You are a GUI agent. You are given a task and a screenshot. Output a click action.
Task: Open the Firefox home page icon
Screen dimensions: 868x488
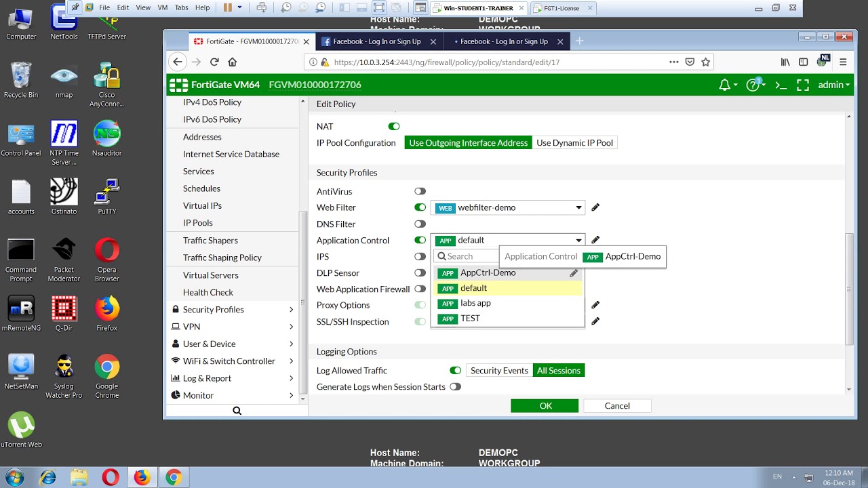[x=232, y=62]
